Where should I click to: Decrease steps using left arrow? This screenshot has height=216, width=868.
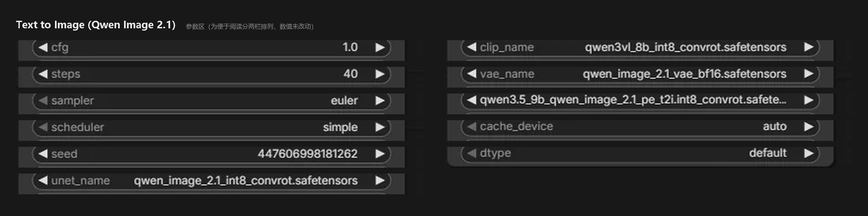click(43, 74)
